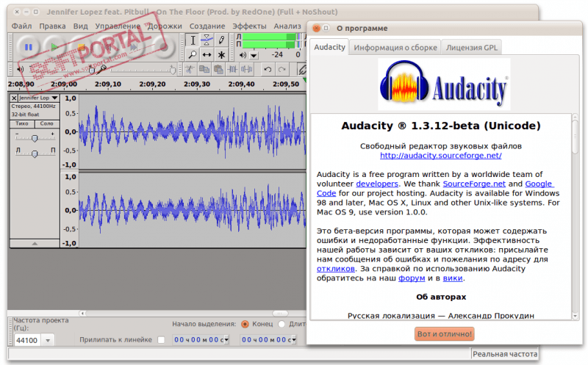Click the horizontal scrollbar thumb under tracks
588x365 pixels.
(280, 314)
